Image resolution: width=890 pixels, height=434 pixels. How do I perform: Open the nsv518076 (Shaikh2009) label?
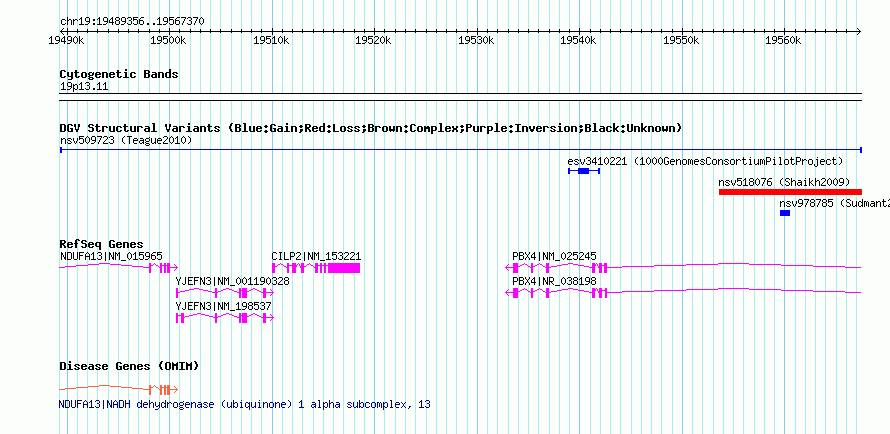(x=784, y=182)
